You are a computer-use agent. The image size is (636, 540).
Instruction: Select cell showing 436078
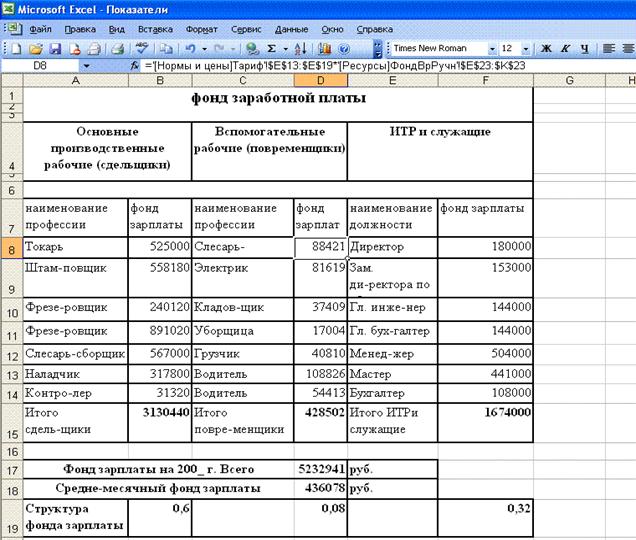(320, 488)
